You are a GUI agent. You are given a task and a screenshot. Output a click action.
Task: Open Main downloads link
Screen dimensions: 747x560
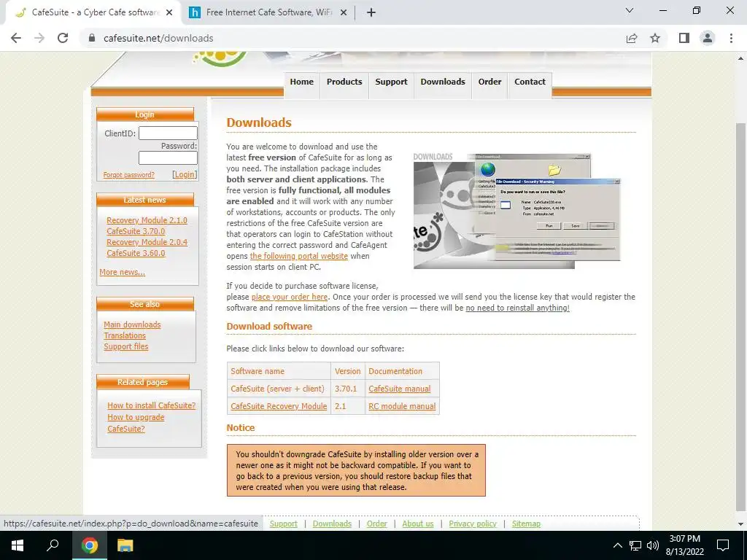(x=132, y=324)
